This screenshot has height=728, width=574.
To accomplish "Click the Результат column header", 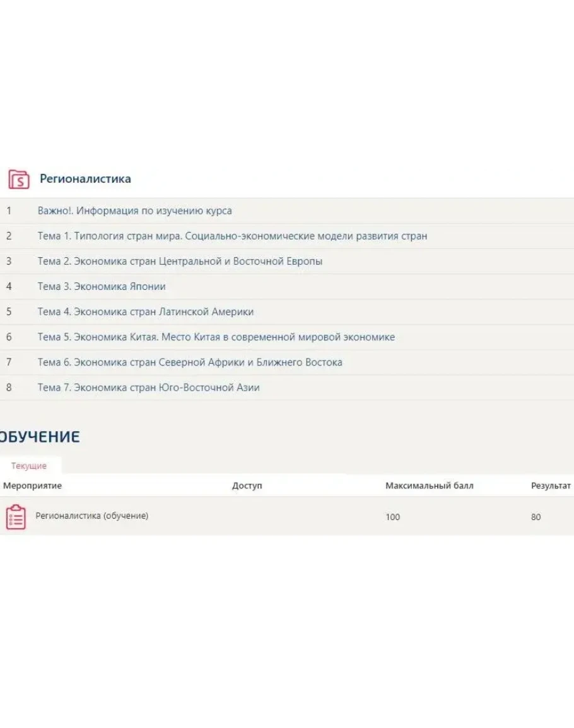I will (551, 486).
